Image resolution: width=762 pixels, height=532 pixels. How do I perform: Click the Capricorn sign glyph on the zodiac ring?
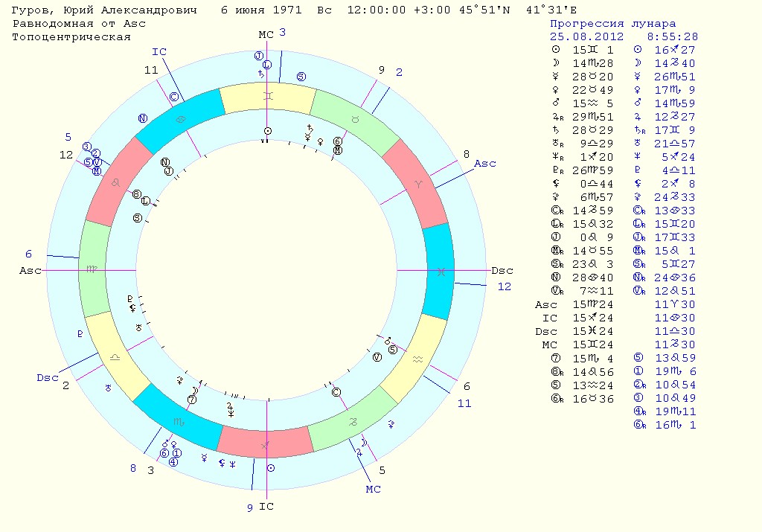coord(353,422)
